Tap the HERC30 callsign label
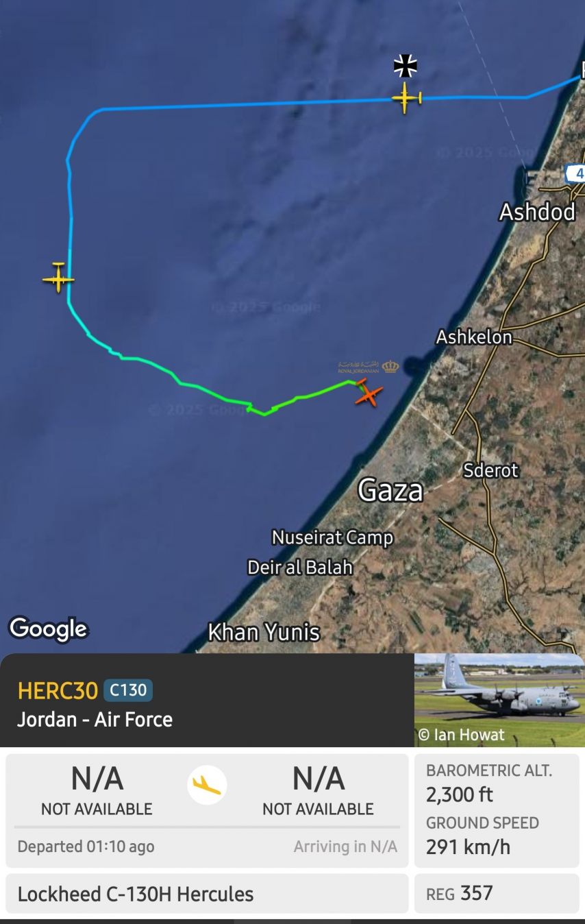Viewport: 585px width, 924px height. (x=58, y=690)
